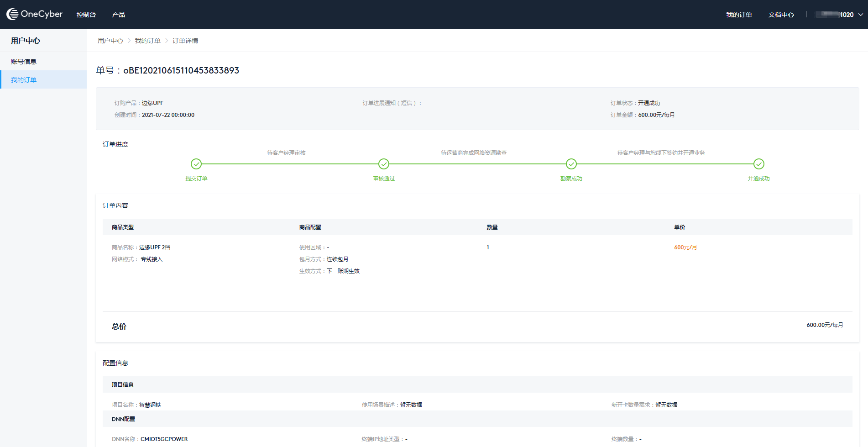Click the OneCyber logo icon

(x=12, y=14)
